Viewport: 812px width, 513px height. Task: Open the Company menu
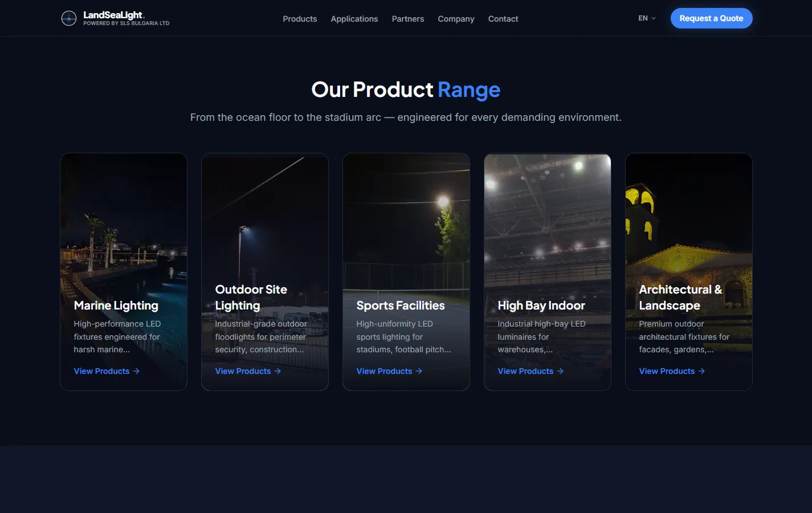[x=456, y=19]
